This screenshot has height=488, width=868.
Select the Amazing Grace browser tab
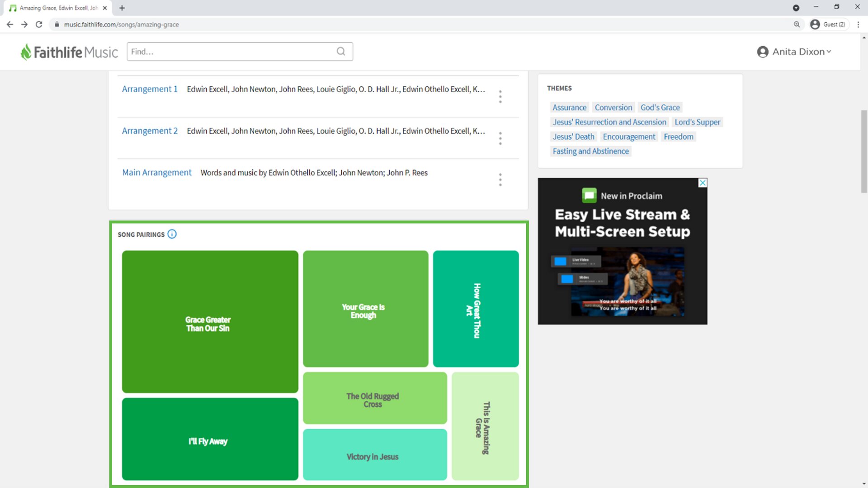coord(58,8)
